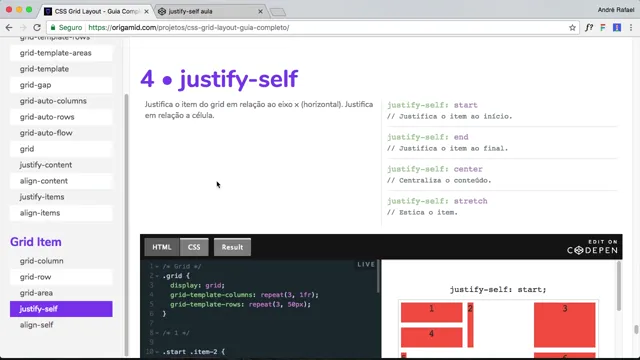
Task: Reload the page with refresh icon
Action: (x=37, y=27)
